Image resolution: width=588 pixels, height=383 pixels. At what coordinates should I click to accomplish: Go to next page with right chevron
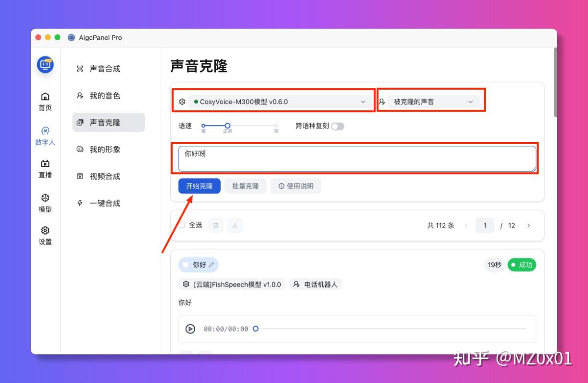[x=528, y=226]
